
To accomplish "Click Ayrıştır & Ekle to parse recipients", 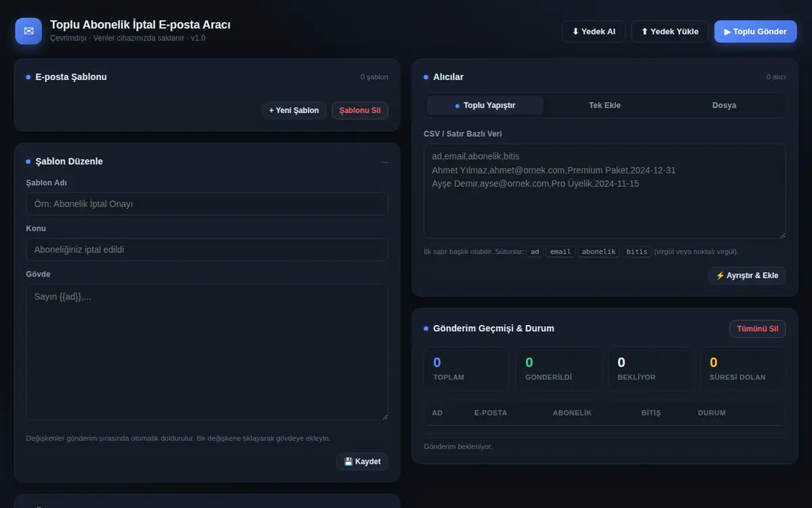I will click(747, 276).
